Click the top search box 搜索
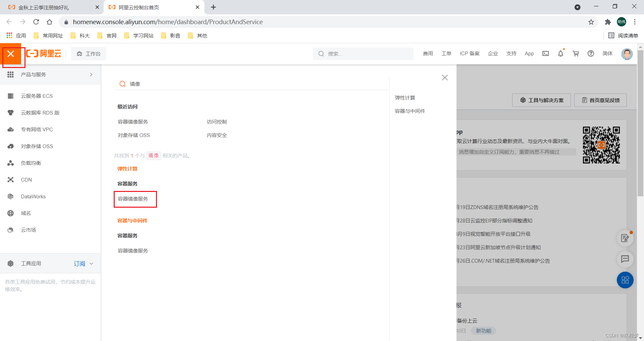This screenshot has width=644, height=341. (x=363, y=54)
